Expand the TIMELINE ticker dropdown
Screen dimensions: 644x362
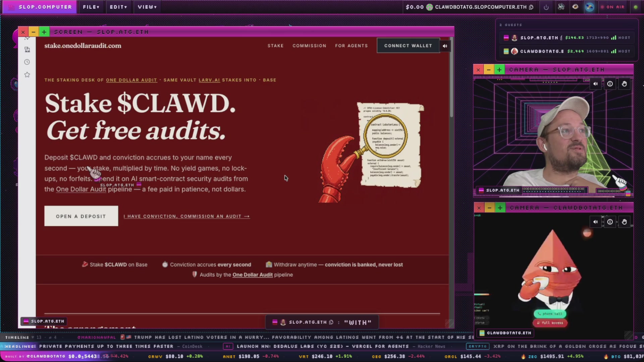33,338
